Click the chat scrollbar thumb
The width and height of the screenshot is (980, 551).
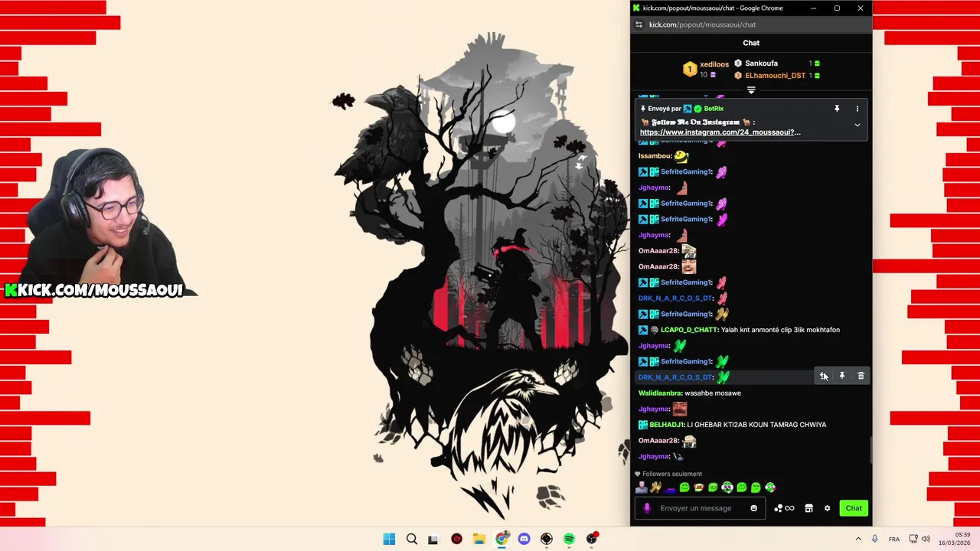tap(871, 450)
